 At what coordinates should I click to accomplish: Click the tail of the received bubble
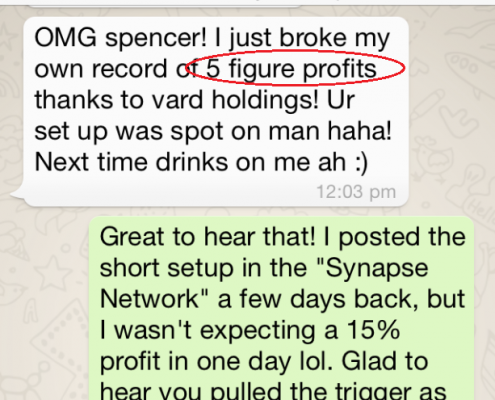(x=17, y=195)
